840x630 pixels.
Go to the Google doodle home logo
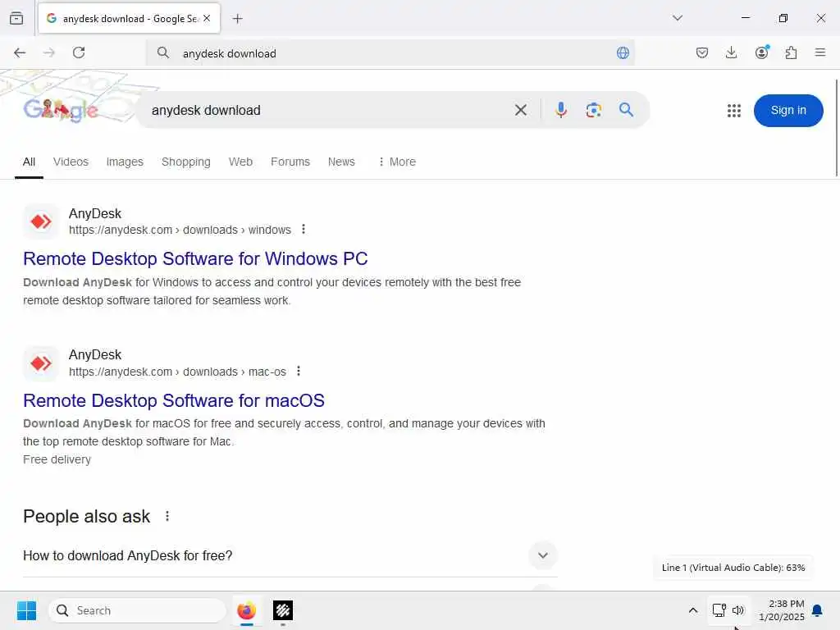[61, 111]
